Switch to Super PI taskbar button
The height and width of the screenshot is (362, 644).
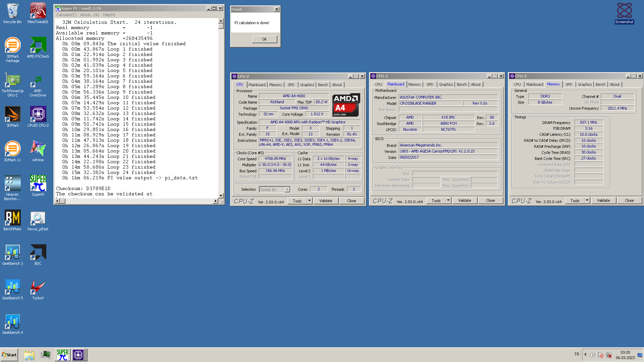(63, 355)
